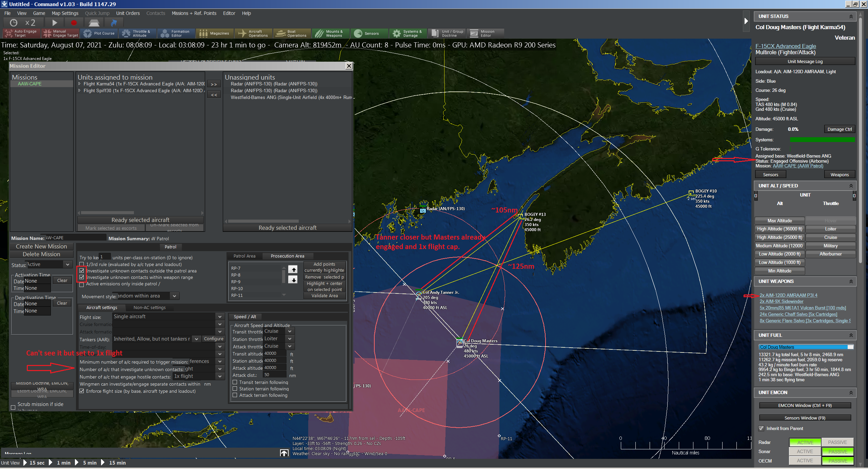The image size is (868, 469).
Task: Enable Transit terrain following checkbox
Action: pyautogui.click(x=235, y=382)
